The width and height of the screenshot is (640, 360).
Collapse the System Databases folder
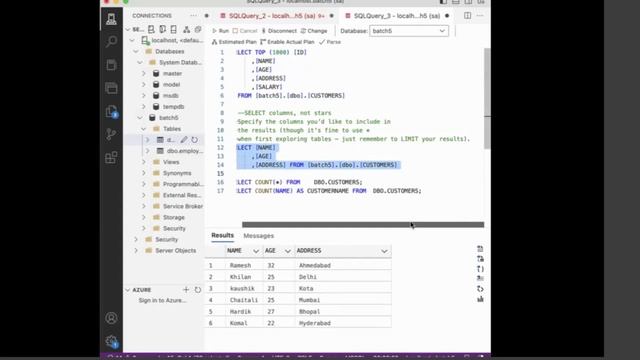pyautogui.click(x=140, y=62)
